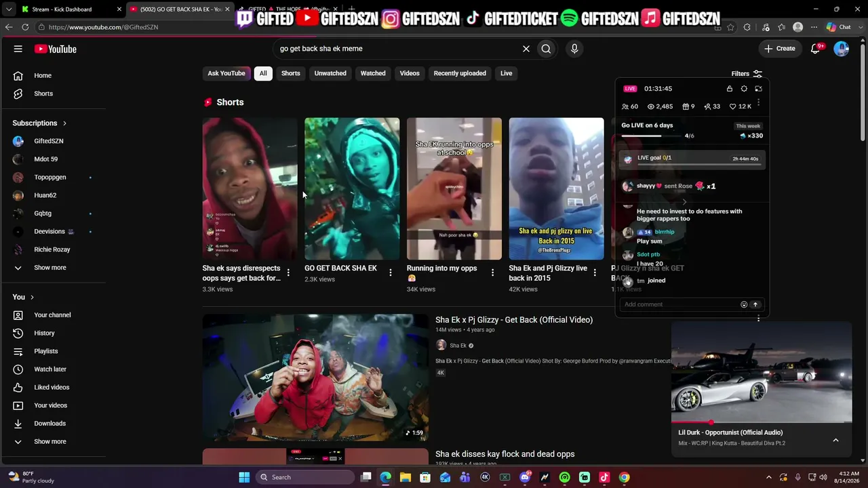Open File Explorer from taskbar
The height and width of the screenshot is (488, 868).
coord(406,477)
